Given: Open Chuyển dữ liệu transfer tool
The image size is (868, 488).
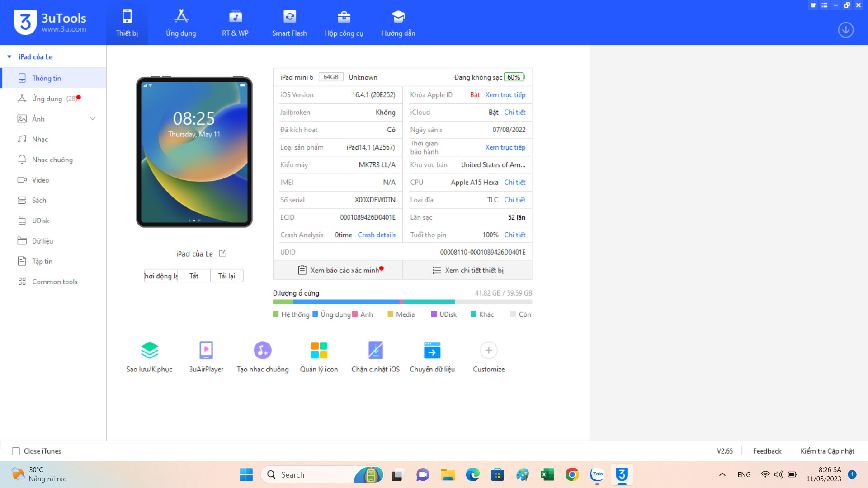Looking at the screenshot, I should click(432, 351).
